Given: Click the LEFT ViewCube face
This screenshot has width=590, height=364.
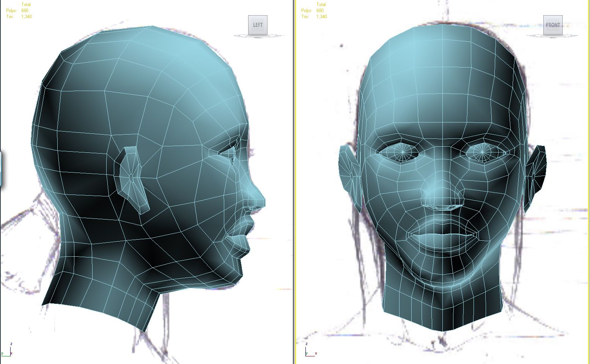Looking at the screenshot, I should [x=258, y=25].
